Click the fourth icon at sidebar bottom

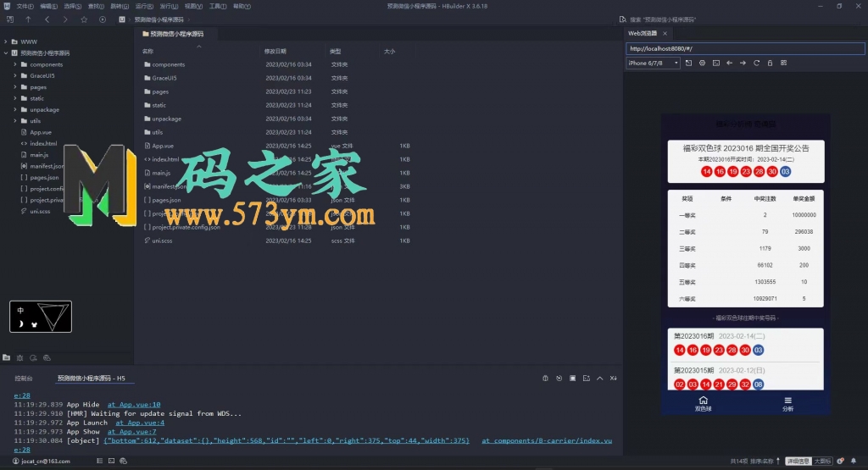point(47,357)
